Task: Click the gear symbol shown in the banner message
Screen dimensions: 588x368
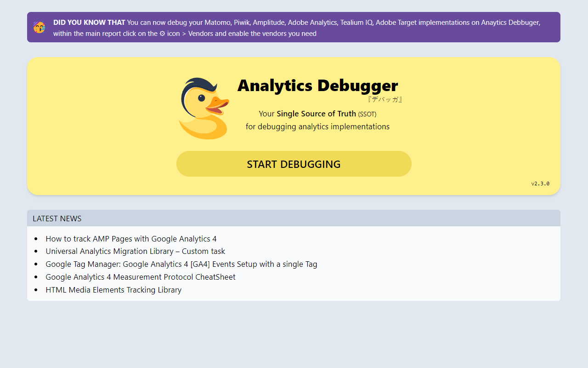Action: 162,33
